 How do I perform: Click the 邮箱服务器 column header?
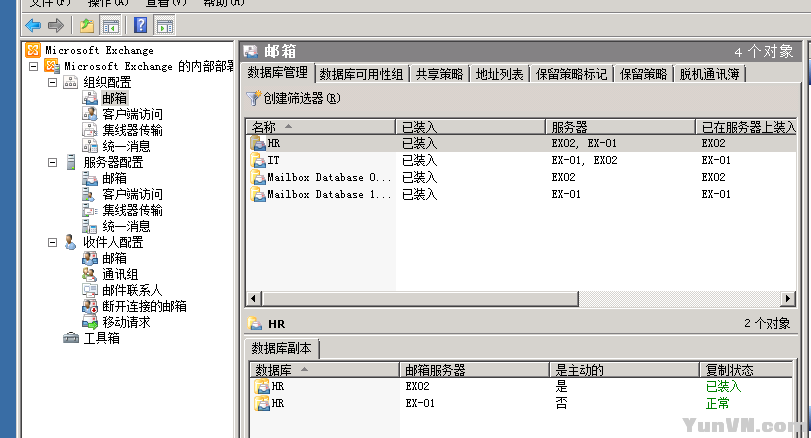point(474,370)
